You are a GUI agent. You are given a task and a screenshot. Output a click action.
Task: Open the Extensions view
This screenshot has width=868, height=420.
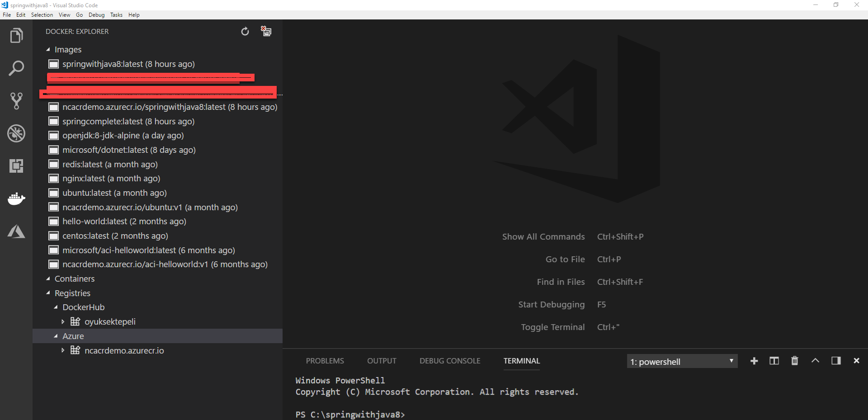click(16, 166)
